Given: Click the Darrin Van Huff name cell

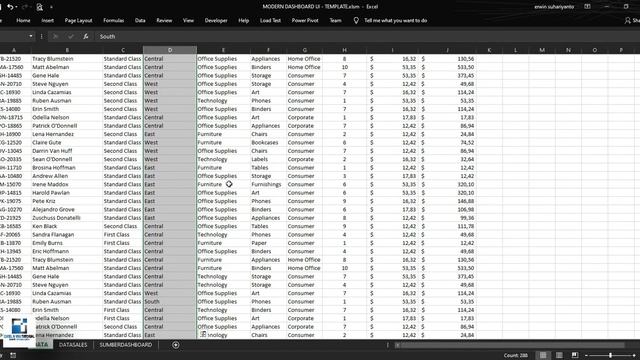Looking at the screenshot, I should [67, 151].
